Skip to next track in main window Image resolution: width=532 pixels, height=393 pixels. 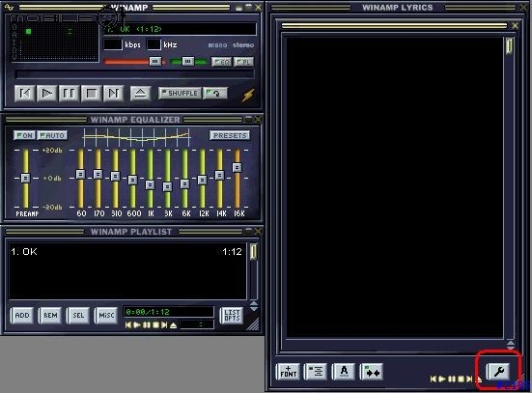pyautogui.click(x=113, y=94)
